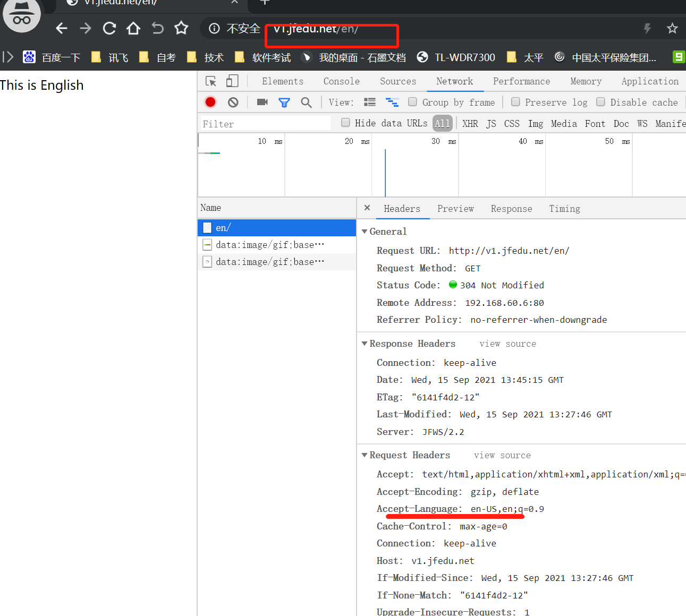Collapse the Request Headers section
This screenshot has height=616, width=686.
click(x=365, y=455)
